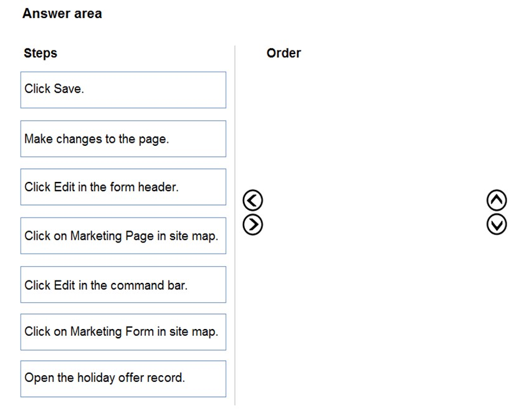
Task: Choose 'Click Edit in the form header.' step
Action: click(123, 187)
